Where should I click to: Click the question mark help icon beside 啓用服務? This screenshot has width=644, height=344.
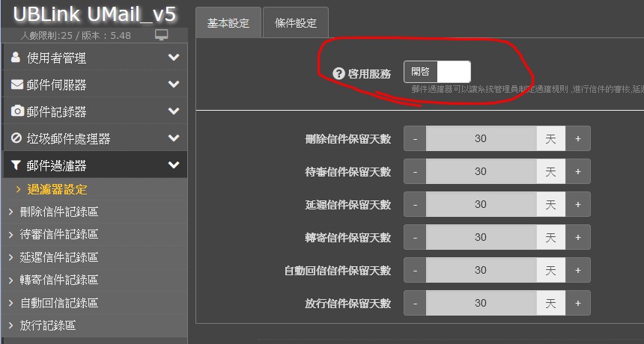coord(338,73)
